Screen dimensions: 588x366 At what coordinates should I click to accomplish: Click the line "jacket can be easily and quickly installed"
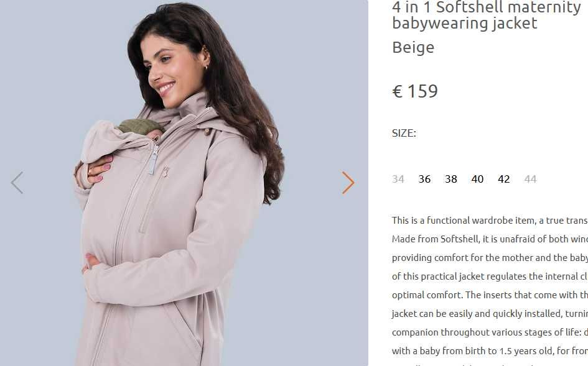(490, 314)
